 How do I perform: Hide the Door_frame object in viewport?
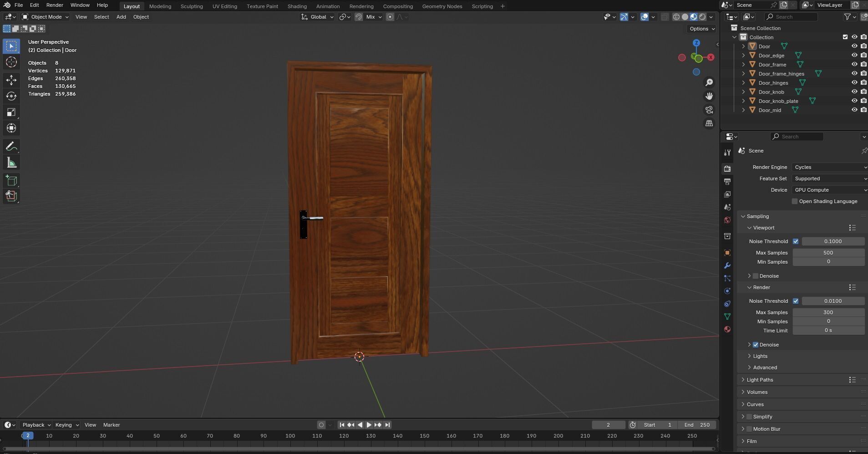coord(854,64)
